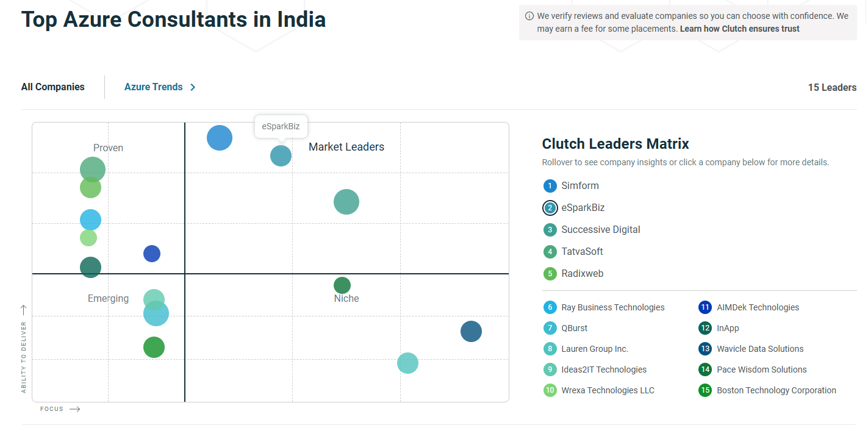Click the green "15" badge for Boston Technology Corporation
This screenshot has width=868, height=425.
click(x=705, y=390)
